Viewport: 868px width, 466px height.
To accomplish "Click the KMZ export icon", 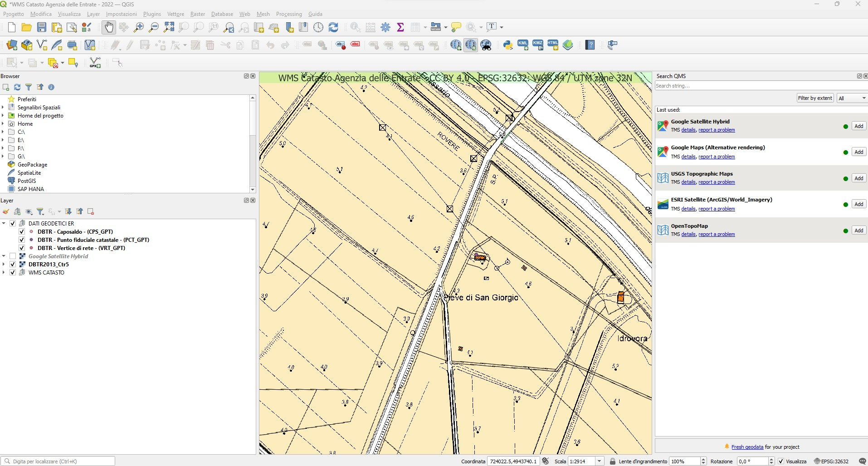I will coord(538,45).
